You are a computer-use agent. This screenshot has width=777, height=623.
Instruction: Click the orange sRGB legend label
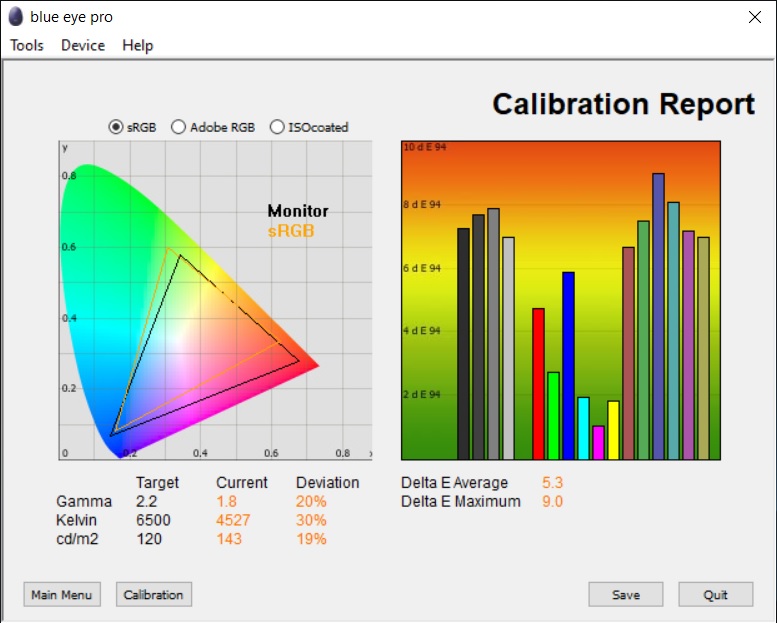coord(290,231)
